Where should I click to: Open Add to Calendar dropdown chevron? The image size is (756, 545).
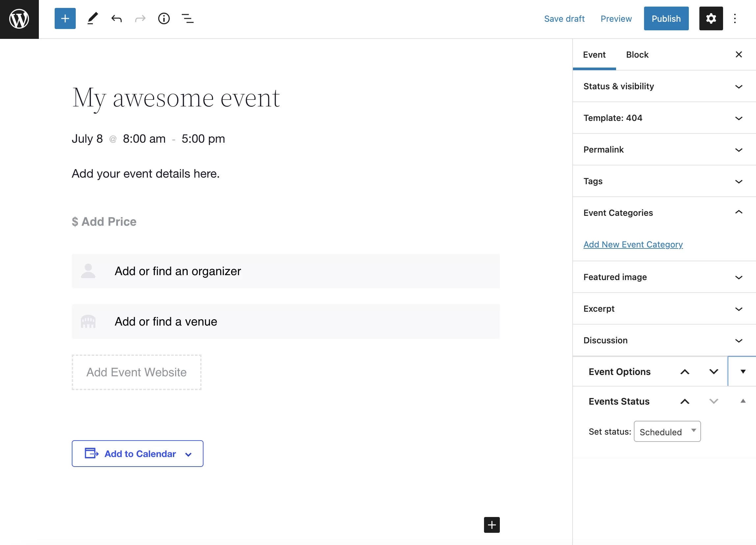click(188, 454)
